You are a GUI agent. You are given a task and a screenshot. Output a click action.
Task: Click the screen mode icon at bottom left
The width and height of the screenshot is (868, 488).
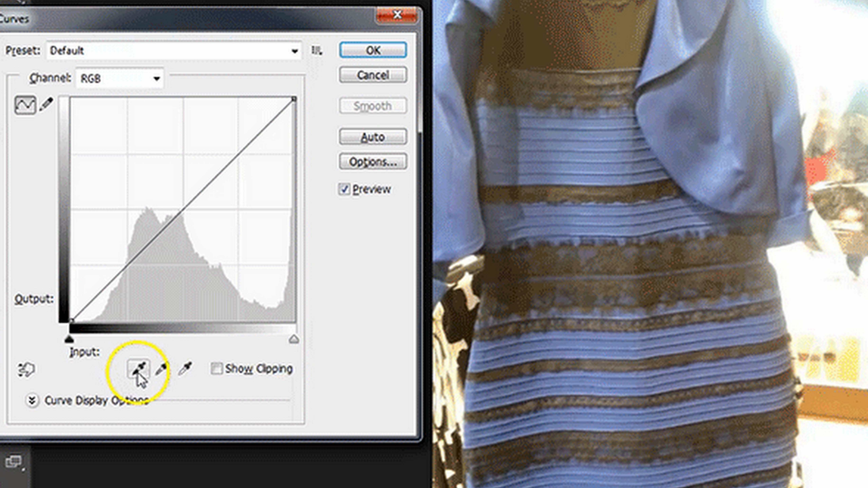coord(14,462)
